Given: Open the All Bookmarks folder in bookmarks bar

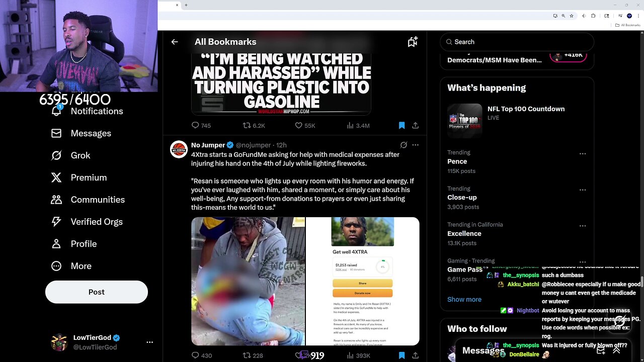Looking at the screenshot, I should pos(627,25).
